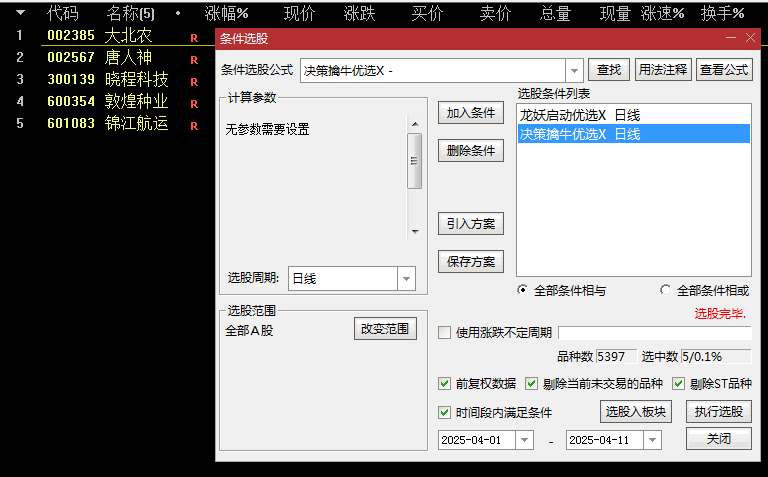
Task: Click the R marker beside 唐人神
Action: click(x=194, y=60)
